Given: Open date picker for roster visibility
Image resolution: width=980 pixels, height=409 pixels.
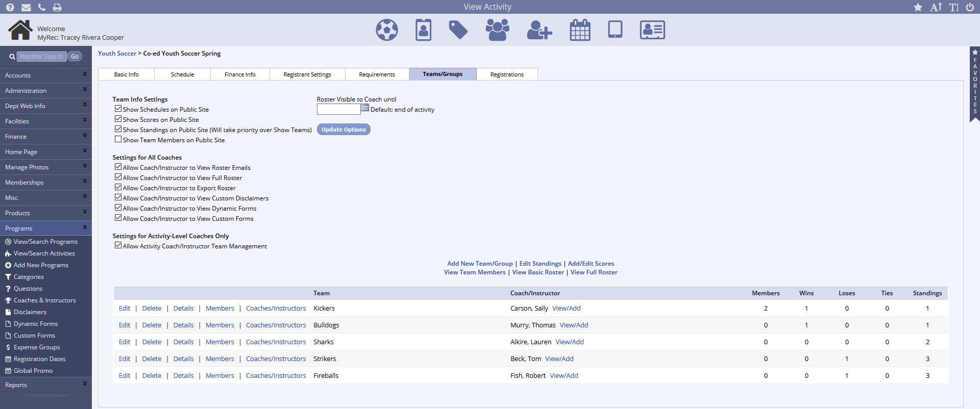Looking at the screenshot, I should pos(365,108).
